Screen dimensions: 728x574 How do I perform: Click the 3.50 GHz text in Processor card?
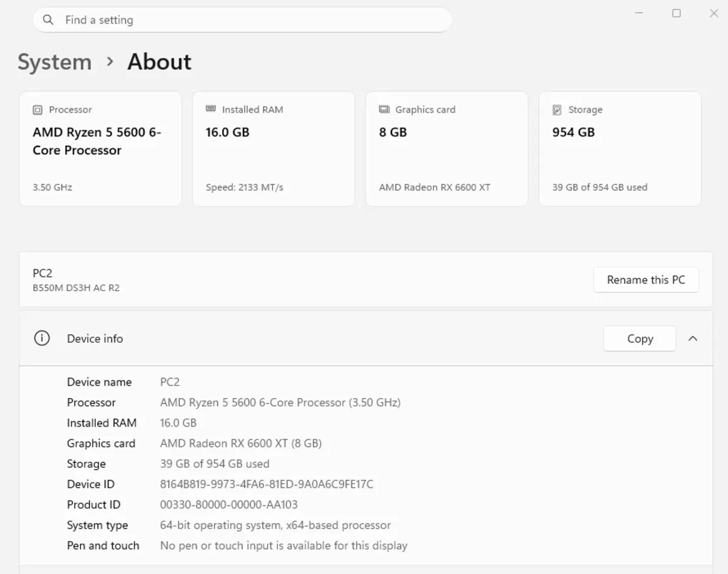(53, 187)
